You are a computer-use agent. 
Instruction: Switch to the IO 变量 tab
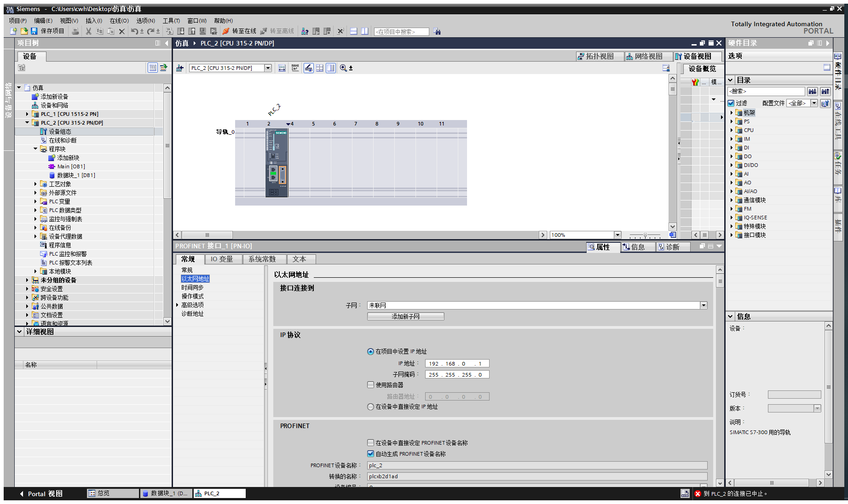[221, 259]
